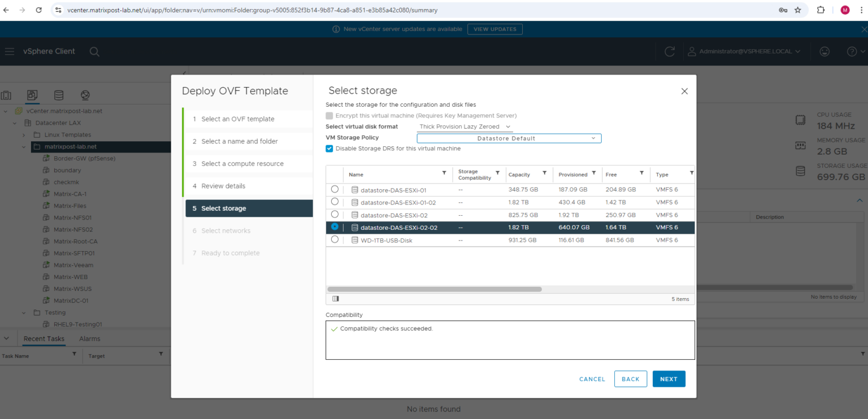
Task: Open the Networks inventory view icon
Action: [85, 95]
